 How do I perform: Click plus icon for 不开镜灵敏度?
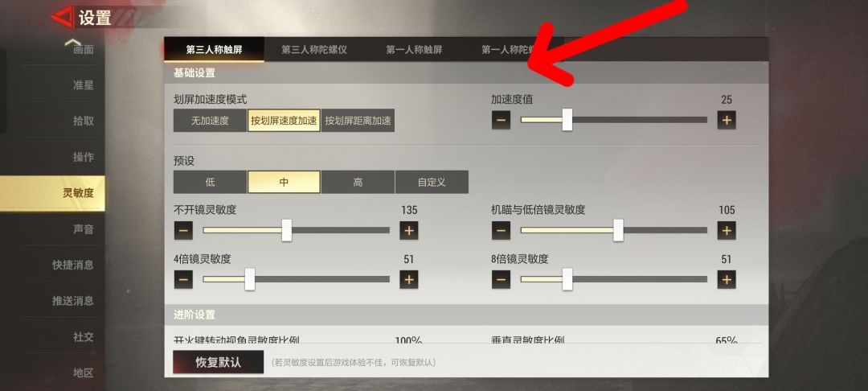[408, 230]
